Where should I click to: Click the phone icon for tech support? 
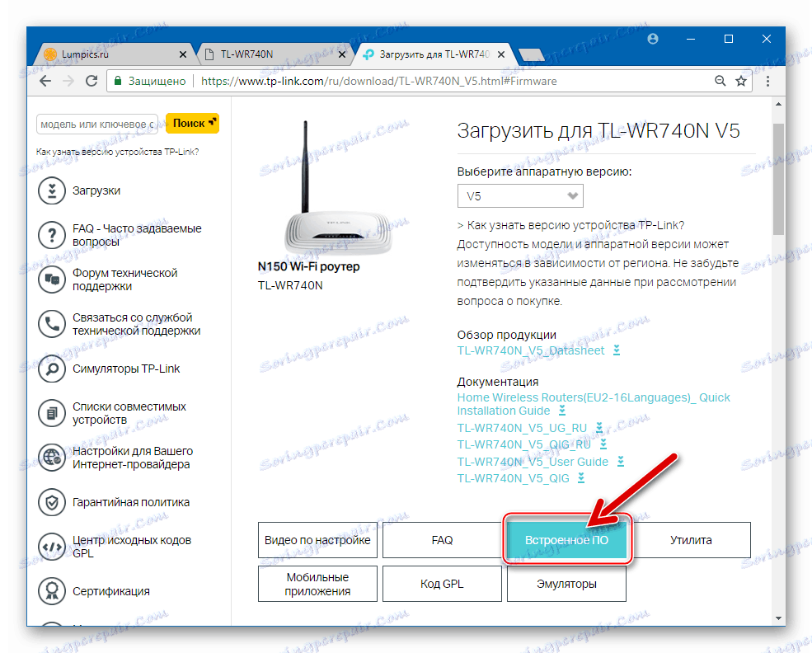[x=52, y=324]
